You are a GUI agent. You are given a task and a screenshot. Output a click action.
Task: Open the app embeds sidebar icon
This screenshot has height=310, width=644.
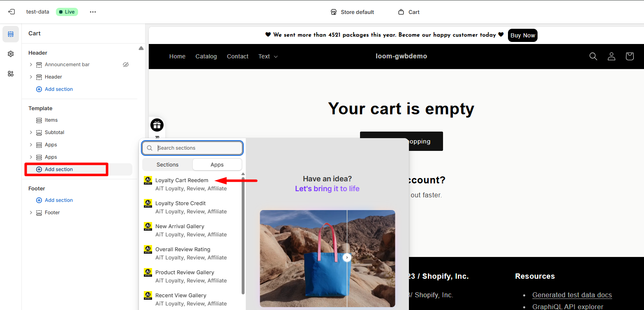11,74
